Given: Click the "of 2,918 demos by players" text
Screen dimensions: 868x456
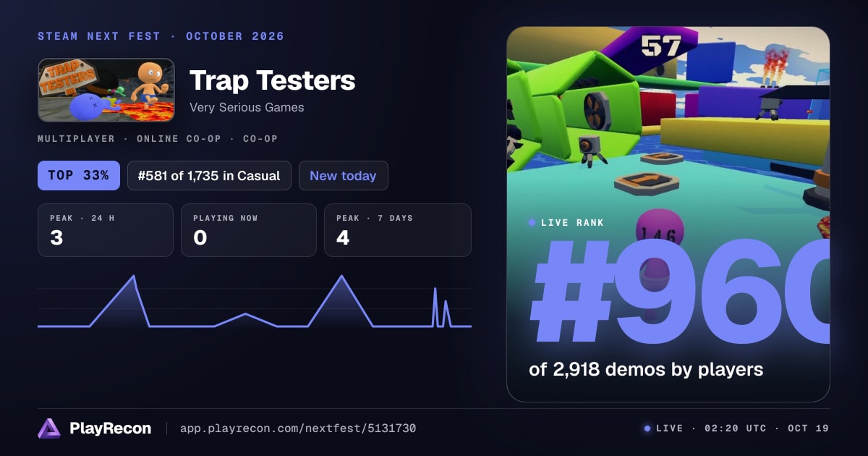Looking at the screenshot, I should tap(646, 369).
